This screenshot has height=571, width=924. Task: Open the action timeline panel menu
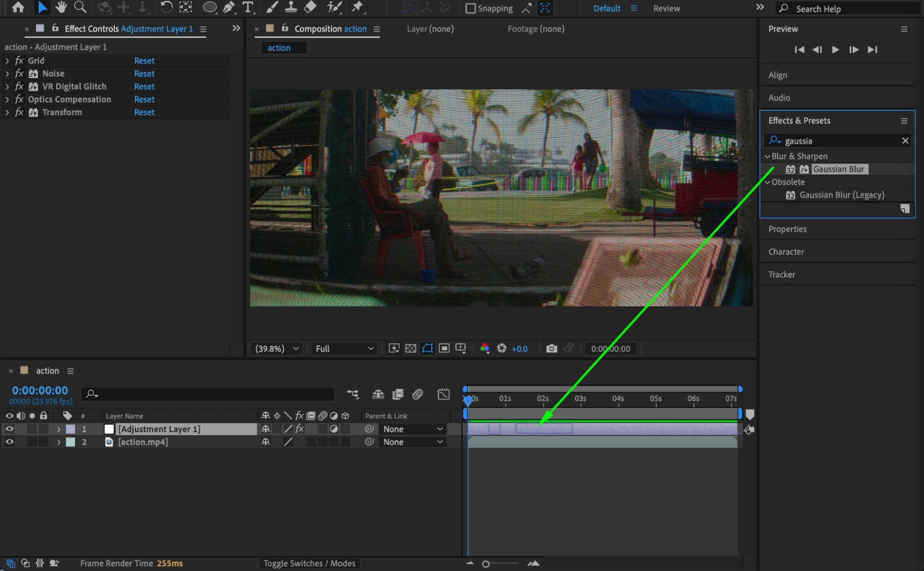70,371
